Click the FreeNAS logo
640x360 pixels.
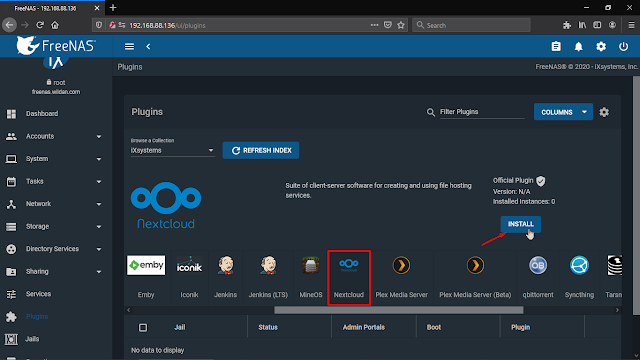tap(56, 45)
